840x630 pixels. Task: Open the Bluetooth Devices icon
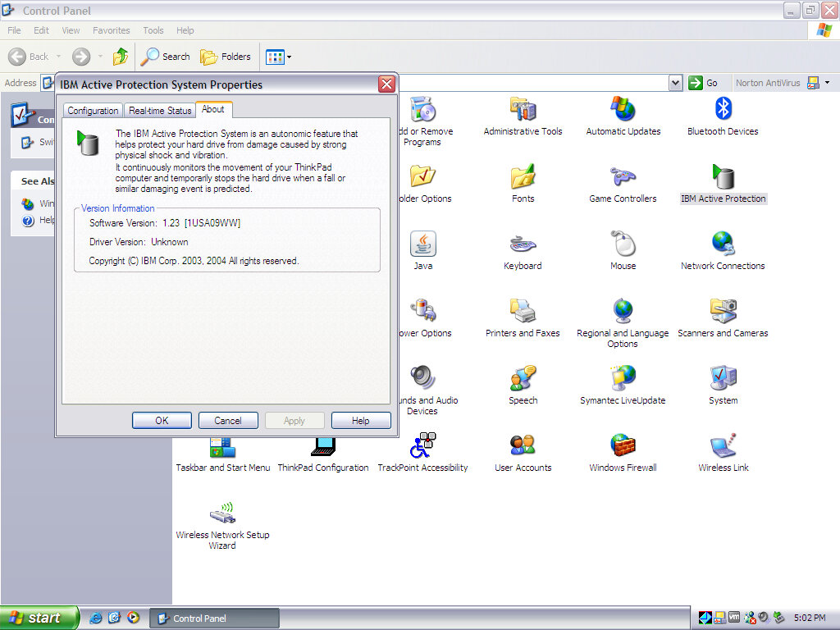(723, 109)
